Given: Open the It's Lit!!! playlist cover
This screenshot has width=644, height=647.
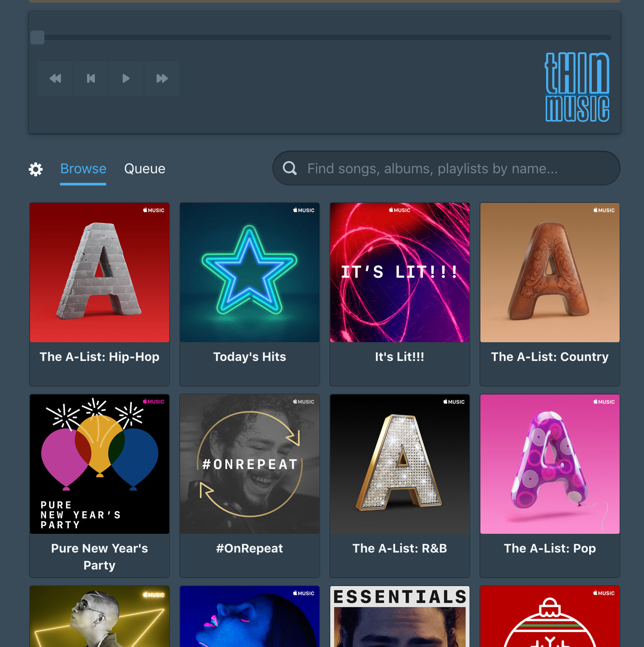Looking at the screenshot, I should [400, 273].
